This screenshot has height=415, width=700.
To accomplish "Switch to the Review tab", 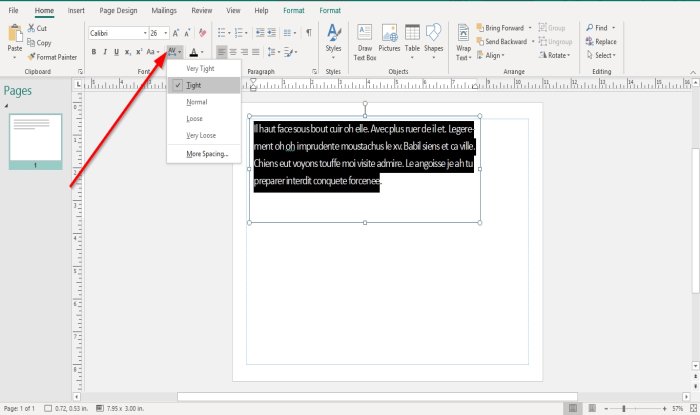I will (x=202, y=10).
